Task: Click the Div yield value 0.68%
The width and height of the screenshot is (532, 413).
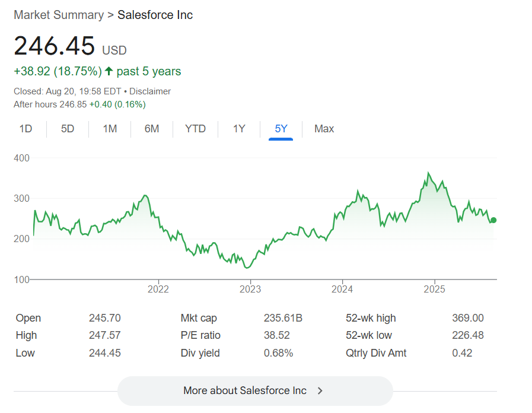Action: click(279, 353)
